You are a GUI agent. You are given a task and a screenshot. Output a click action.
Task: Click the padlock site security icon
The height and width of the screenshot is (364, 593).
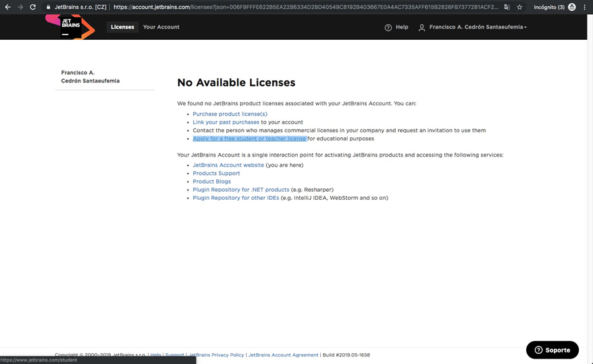[49, 7]
